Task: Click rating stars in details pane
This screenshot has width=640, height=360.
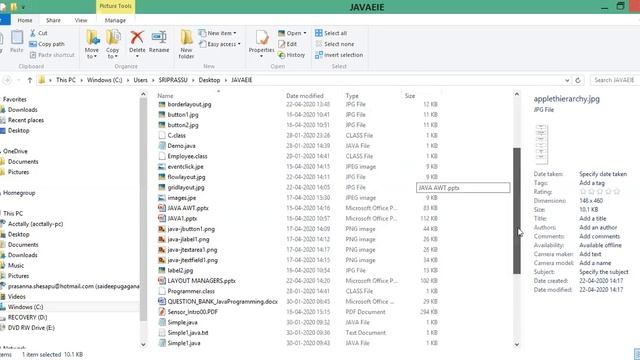Action: tap(600, 191)
